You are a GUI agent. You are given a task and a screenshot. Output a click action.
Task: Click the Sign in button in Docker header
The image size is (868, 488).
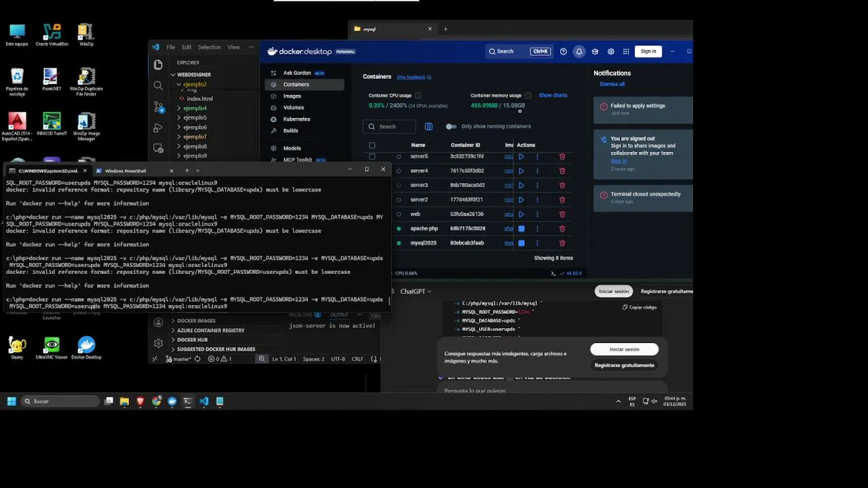(x=648, y=52)
